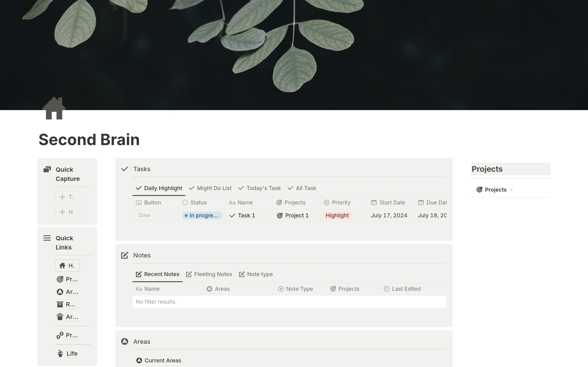Open the Note Type column header menu
Screen dimensions: 588x367
click(x=299, y=289)
